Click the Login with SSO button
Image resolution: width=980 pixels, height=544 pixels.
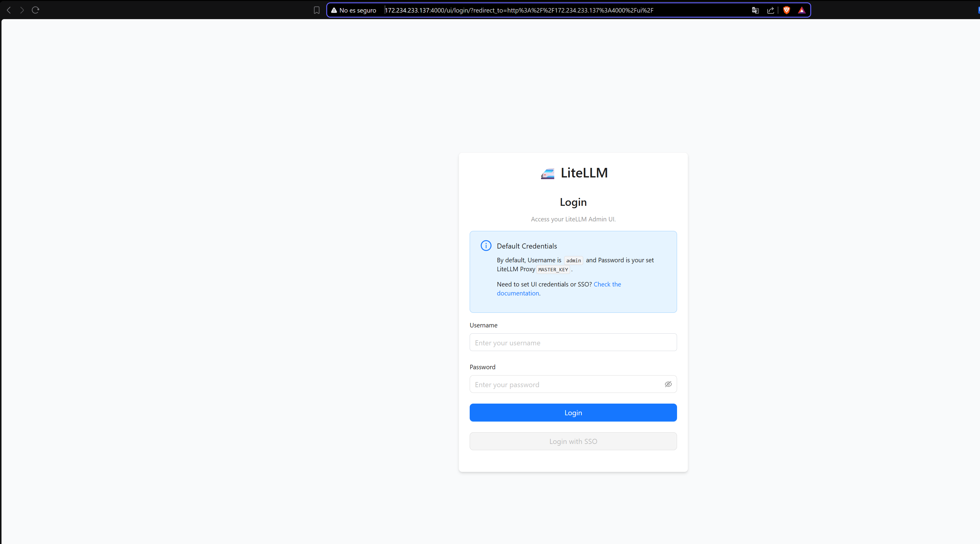click(573, 441)
